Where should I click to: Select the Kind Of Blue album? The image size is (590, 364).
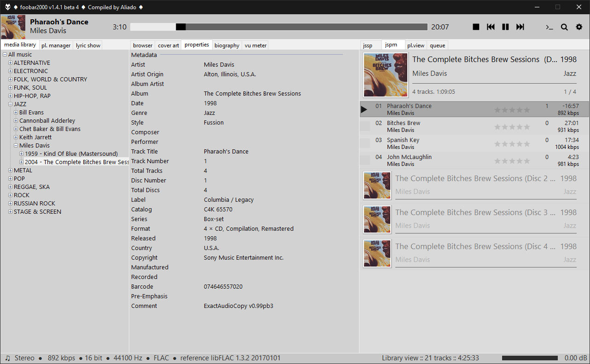pos(71,154)
